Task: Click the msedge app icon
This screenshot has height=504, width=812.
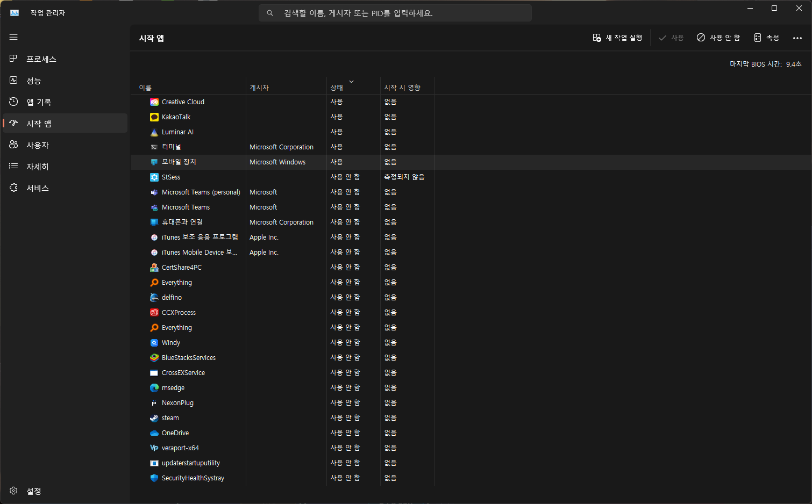Action: pyautogui.click(x=154, y=388)
